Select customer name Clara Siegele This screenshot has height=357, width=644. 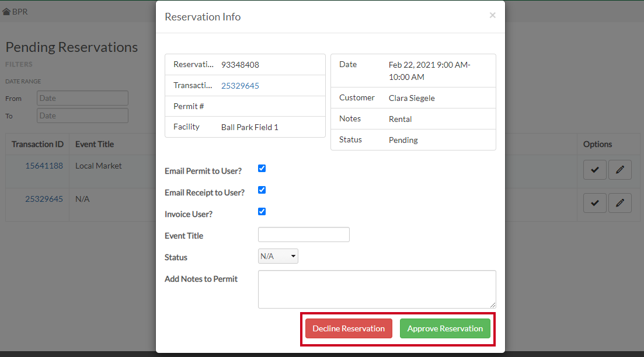click(x=412, y=98)
